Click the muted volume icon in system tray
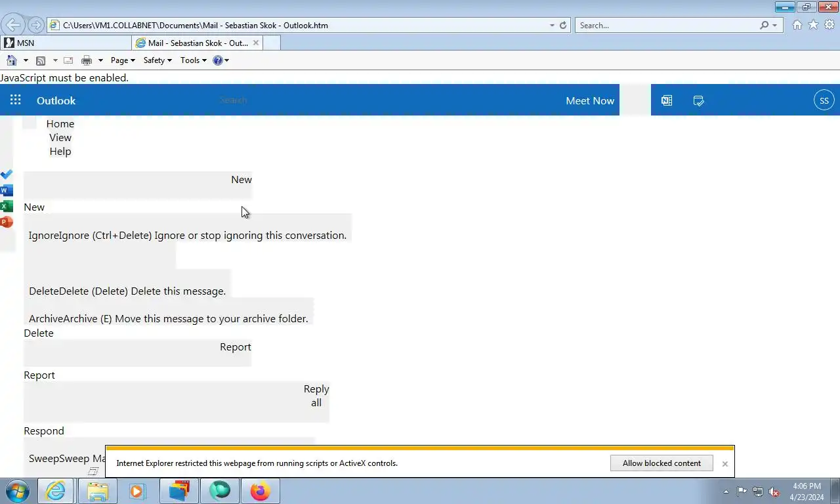 tap(774, 492)
